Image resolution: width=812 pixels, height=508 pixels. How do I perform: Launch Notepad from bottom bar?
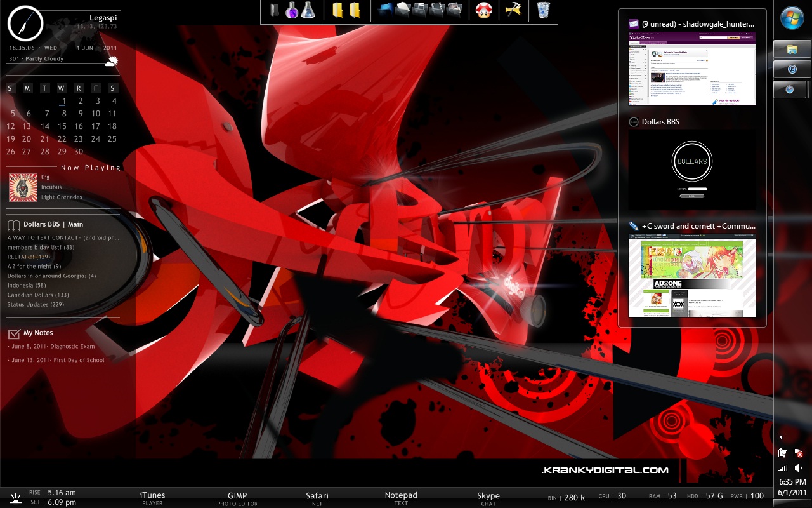coord(401,498)
